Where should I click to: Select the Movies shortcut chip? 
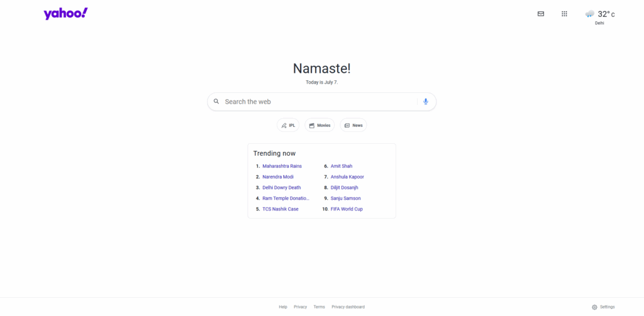tap(319, 125)
